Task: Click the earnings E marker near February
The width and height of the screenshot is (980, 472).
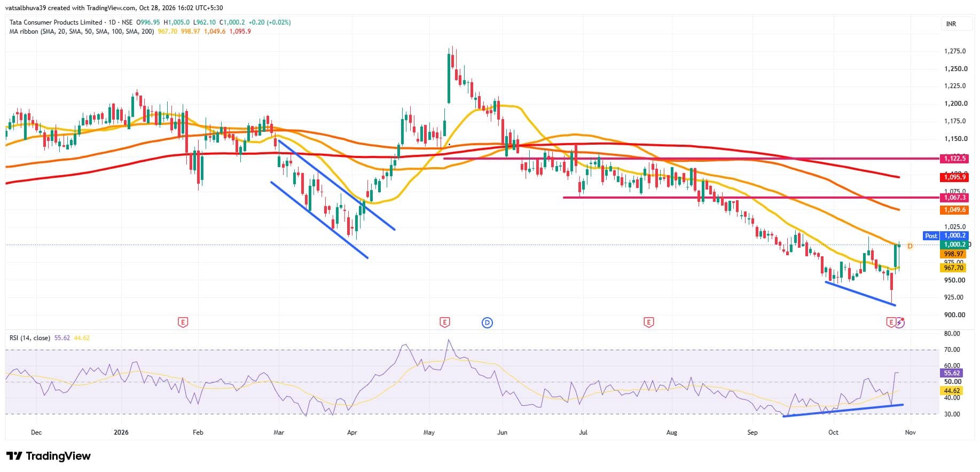Action: 183,322
